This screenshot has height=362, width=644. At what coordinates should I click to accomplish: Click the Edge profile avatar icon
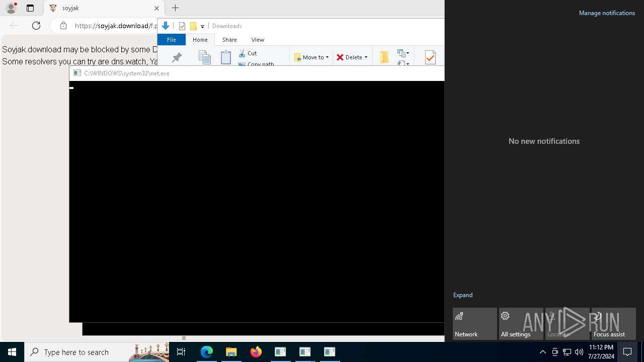[x=11, y=8]
